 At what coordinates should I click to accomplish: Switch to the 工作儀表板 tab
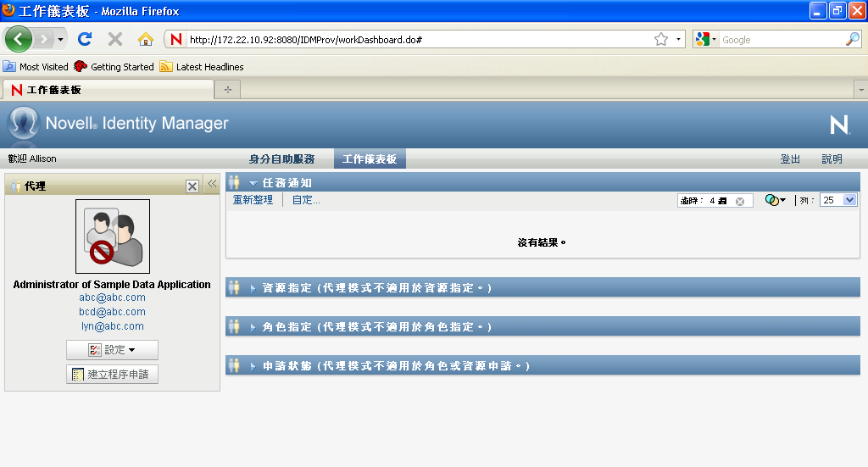pos(370,158)
